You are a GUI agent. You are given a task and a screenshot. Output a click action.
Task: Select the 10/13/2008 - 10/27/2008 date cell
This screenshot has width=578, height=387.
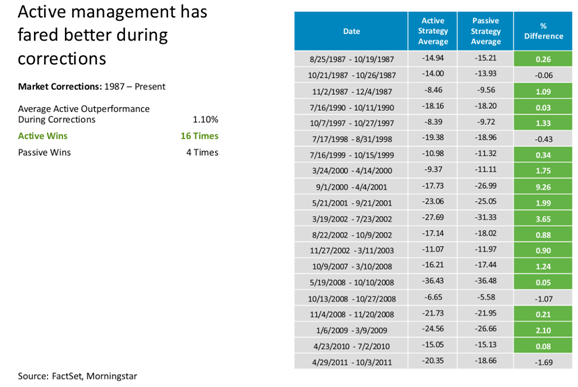coord(352,299)
